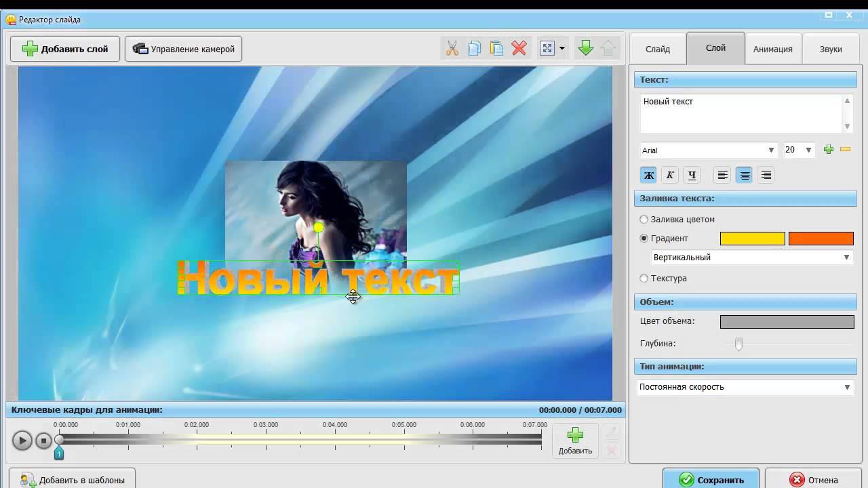Viewport: 868px width, 488px height.
Task: Open the Анимация tab
Action: 773,49
